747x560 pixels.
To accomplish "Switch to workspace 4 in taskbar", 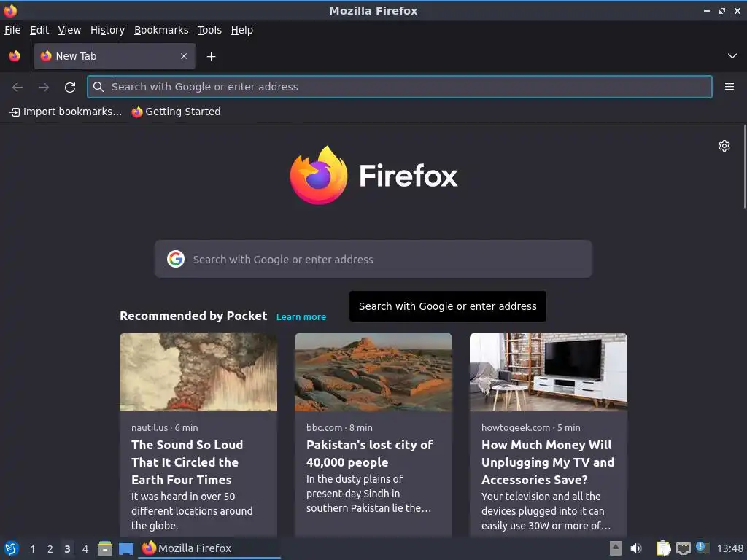I will (x=85, y=549).
